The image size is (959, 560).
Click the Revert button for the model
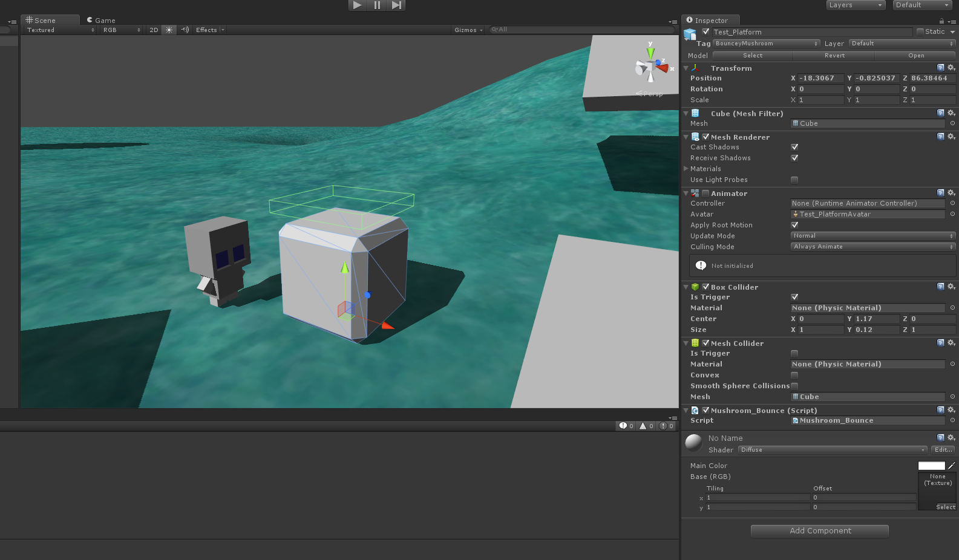coord(834,56)
